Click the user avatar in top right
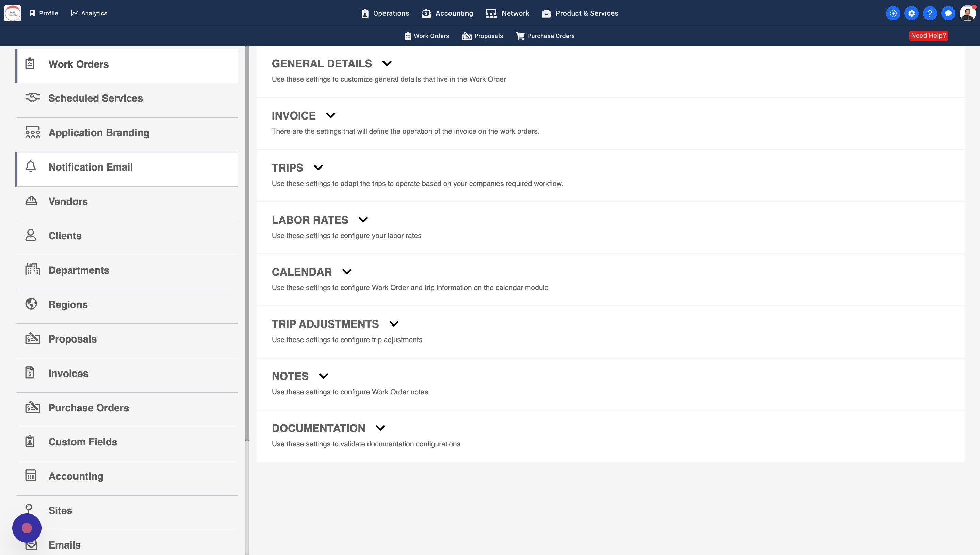Screen dimensions: 980x555 pyautogui.click(x=967, y=13)
